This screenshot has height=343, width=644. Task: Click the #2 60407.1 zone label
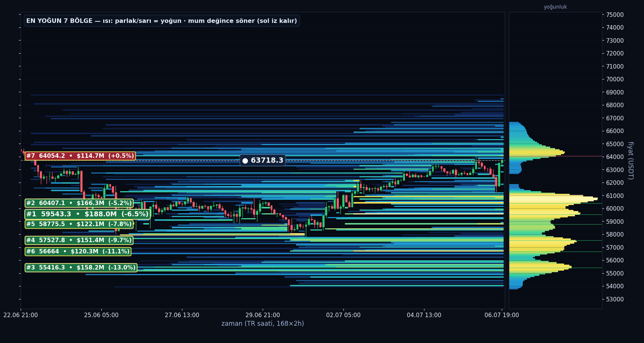coord(79,203)
